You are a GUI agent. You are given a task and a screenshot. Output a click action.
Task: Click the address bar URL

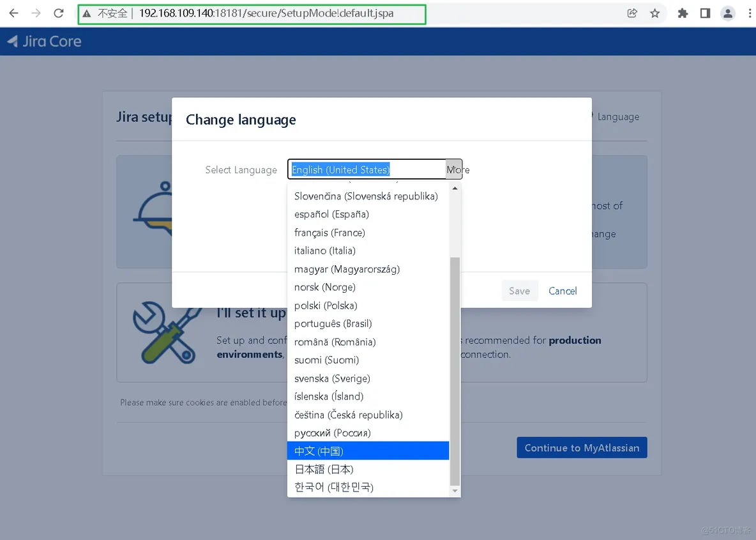[x=266, y=13]
